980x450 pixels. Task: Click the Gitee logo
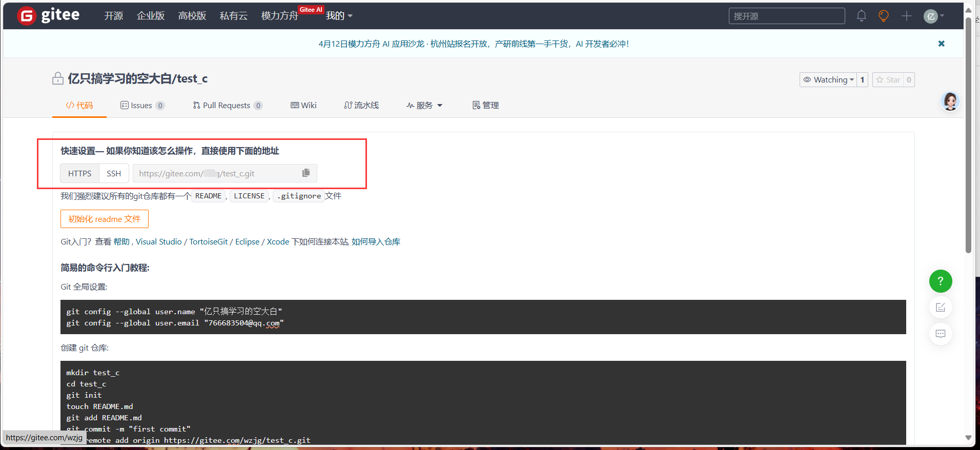48,15
